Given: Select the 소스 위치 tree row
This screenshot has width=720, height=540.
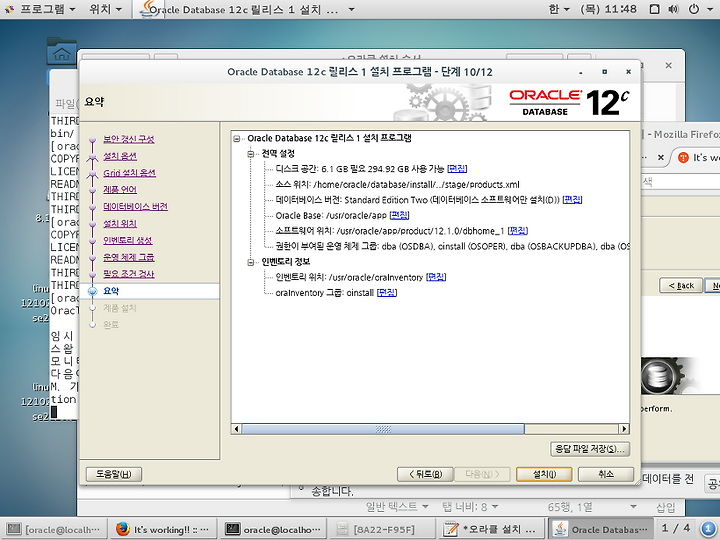Looking at the screenshot, I should pyautogui.click(x=397, y=185).
